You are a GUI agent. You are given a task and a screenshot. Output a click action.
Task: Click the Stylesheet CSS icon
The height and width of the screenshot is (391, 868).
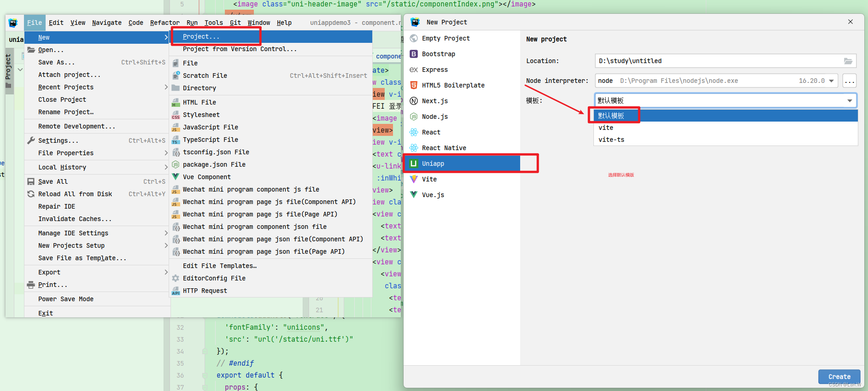pos(176,115)
